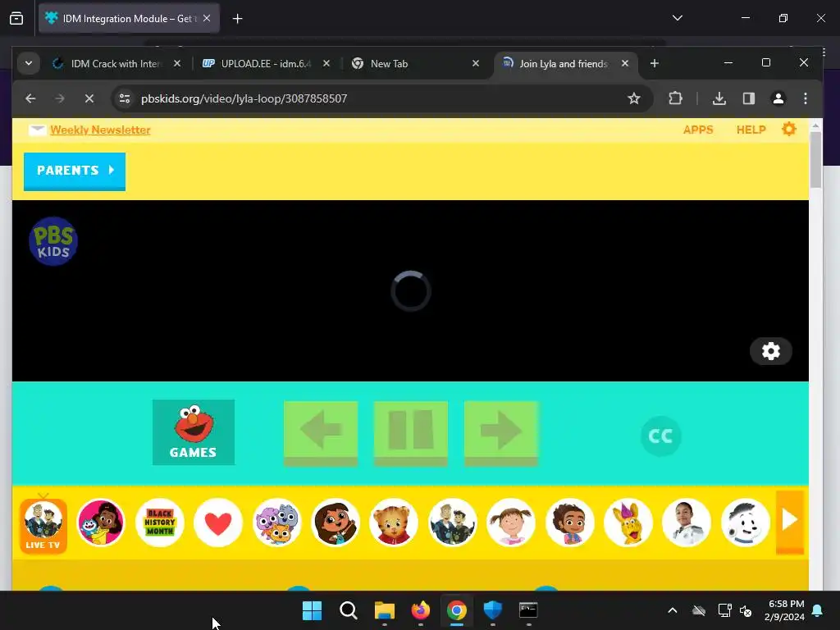Open Chrome extensions puzzle icon

[x=676, y=98]
